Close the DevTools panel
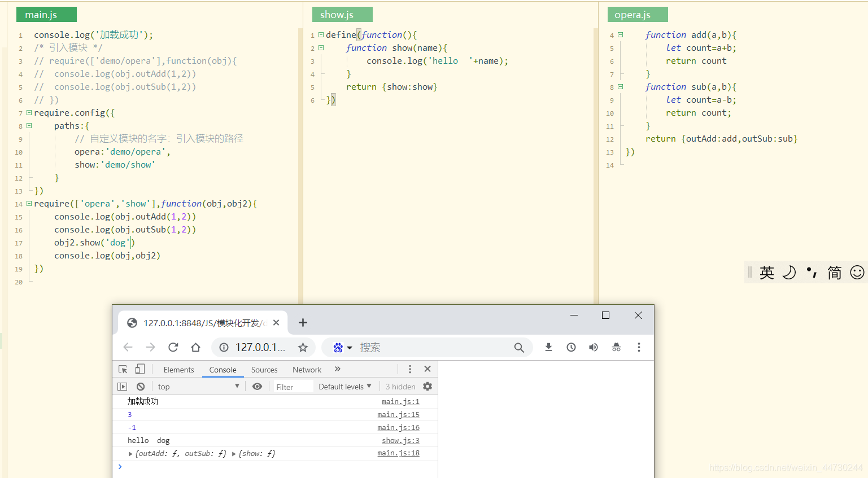This screenshot has height=478, width=868. tap(428, 369)
